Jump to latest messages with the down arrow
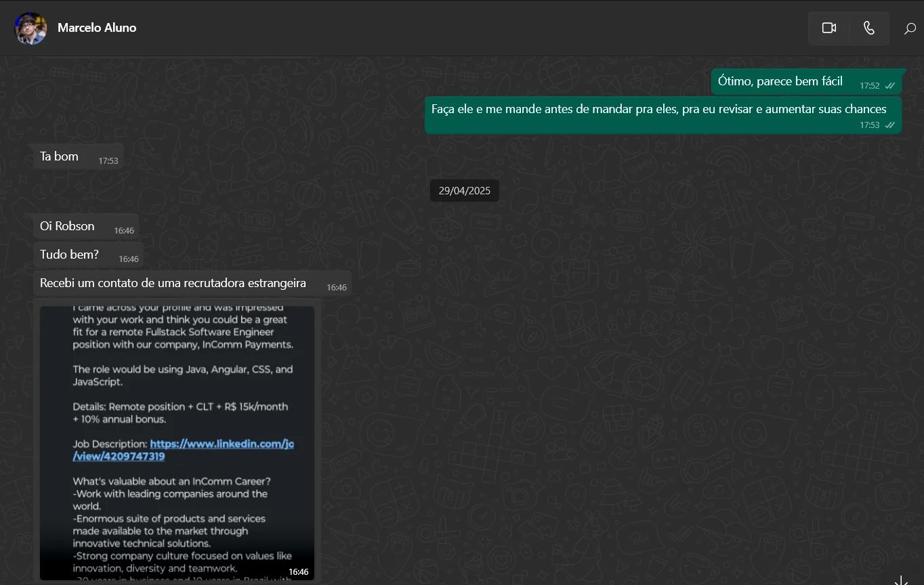 [x=901, y=580]
